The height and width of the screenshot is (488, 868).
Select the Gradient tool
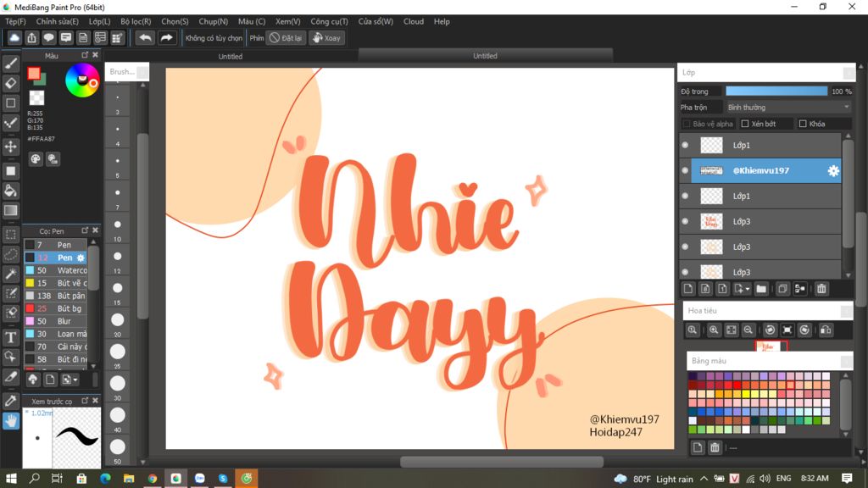point(10,210)
